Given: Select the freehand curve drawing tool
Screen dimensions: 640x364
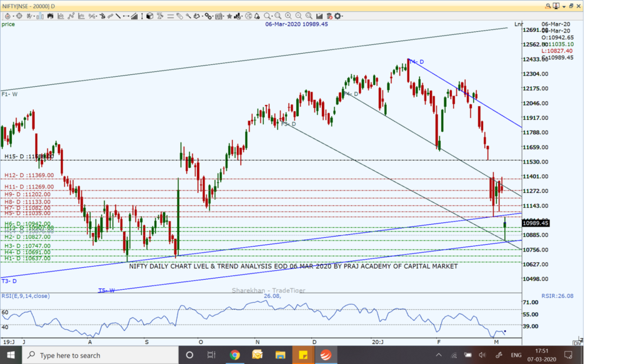Looking at the screenshot, I should pos(111,16).
